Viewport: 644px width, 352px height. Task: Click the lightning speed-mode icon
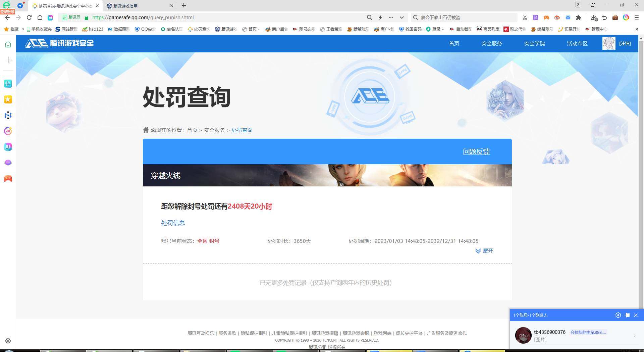[x=380, y=17]
